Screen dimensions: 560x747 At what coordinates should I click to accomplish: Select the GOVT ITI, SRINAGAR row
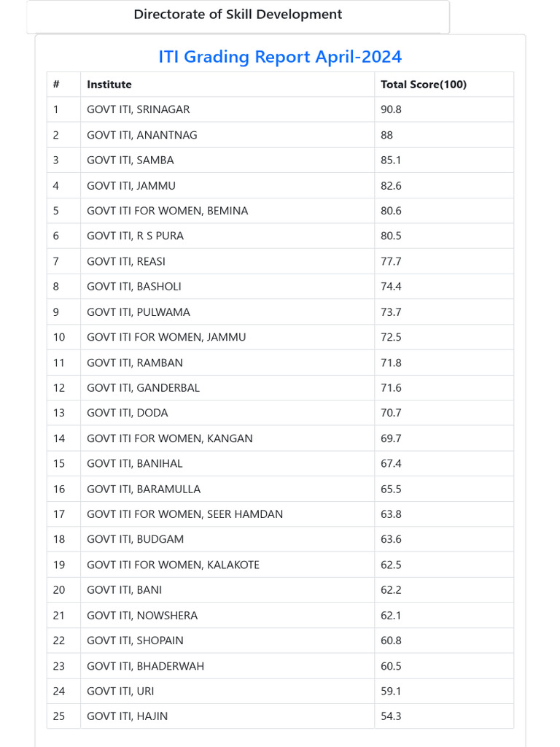[x=280, y=109]
